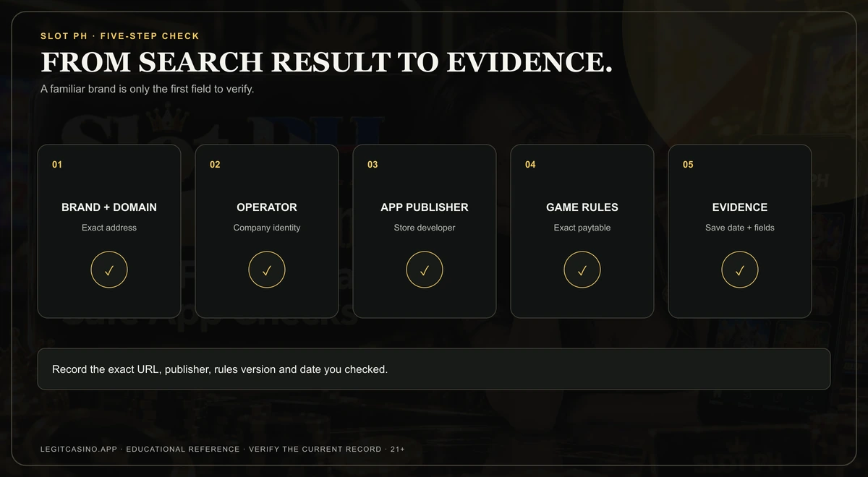Click the 'Save date + fields' subtitle
This screenshot has width=868, height=477.
pyautogui.click(x=740, y=228)
